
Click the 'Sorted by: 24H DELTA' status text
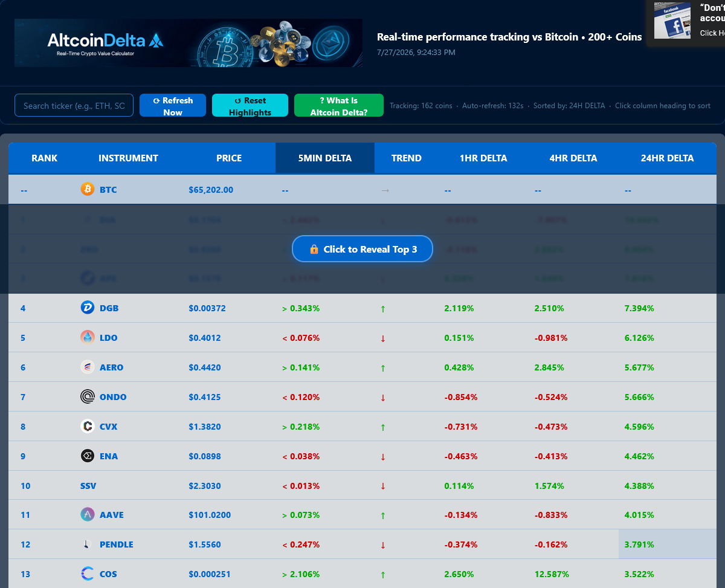pyautogui.click(x=569, y=106)
